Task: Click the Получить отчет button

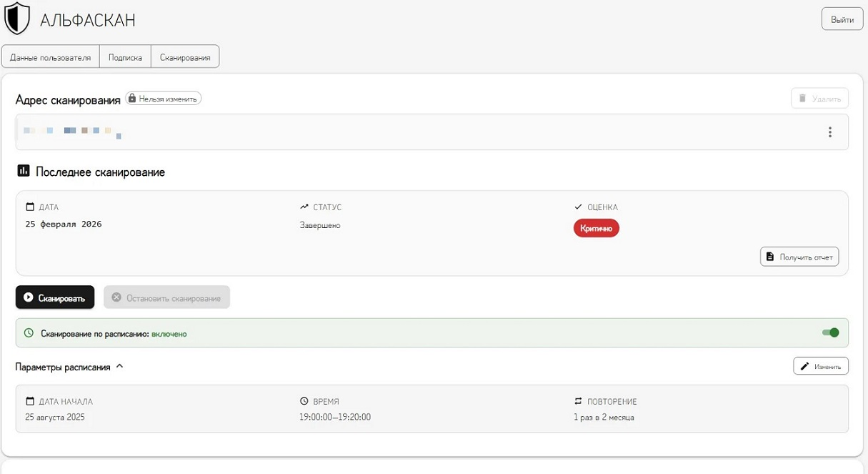Action: point(799,257)
